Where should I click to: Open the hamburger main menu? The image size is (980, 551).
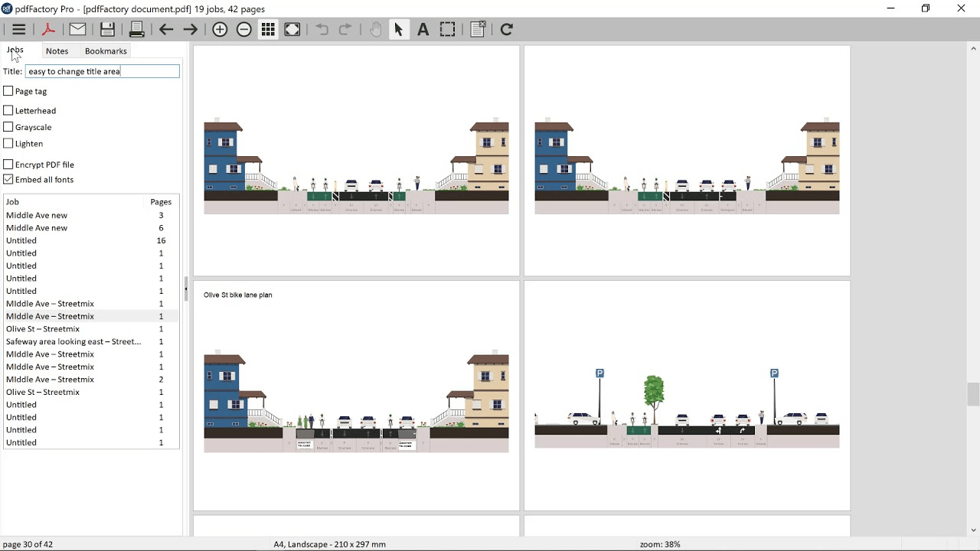coord(18,29)
